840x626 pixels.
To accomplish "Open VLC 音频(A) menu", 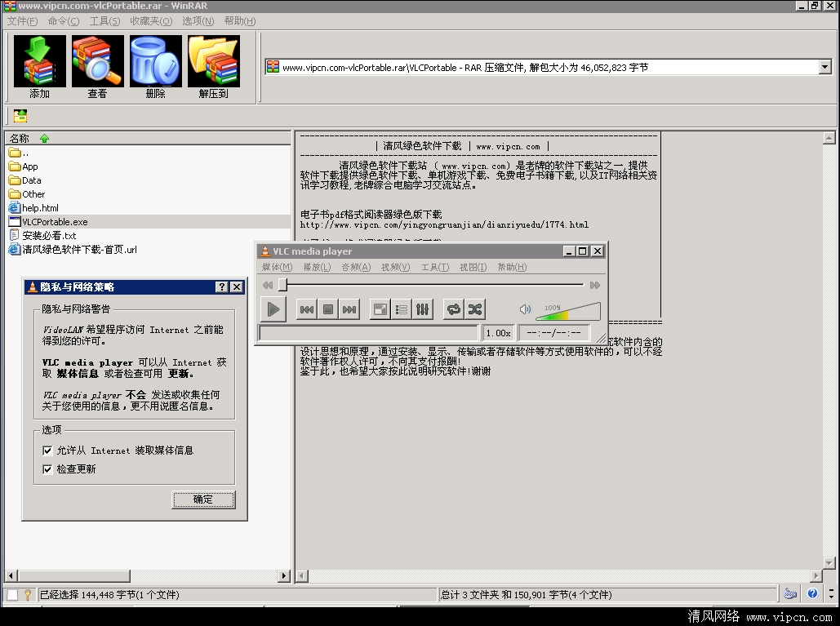I will click(356, 267).
